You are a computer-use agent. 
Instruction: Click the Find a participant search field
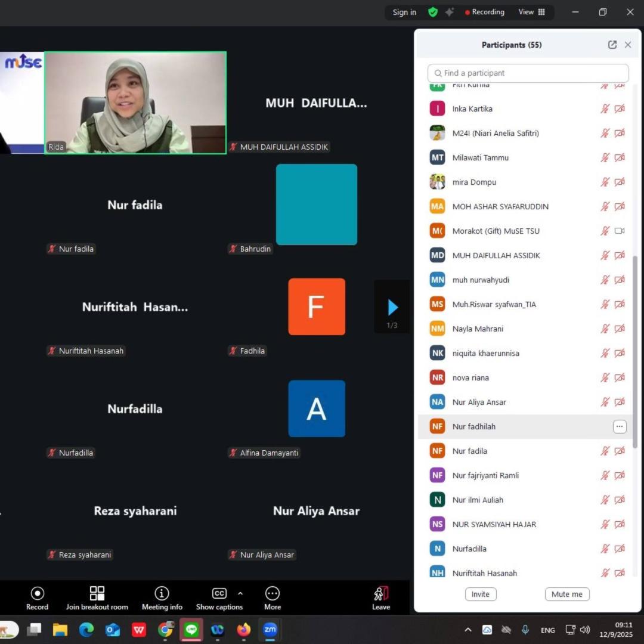(x=528, y=73)
